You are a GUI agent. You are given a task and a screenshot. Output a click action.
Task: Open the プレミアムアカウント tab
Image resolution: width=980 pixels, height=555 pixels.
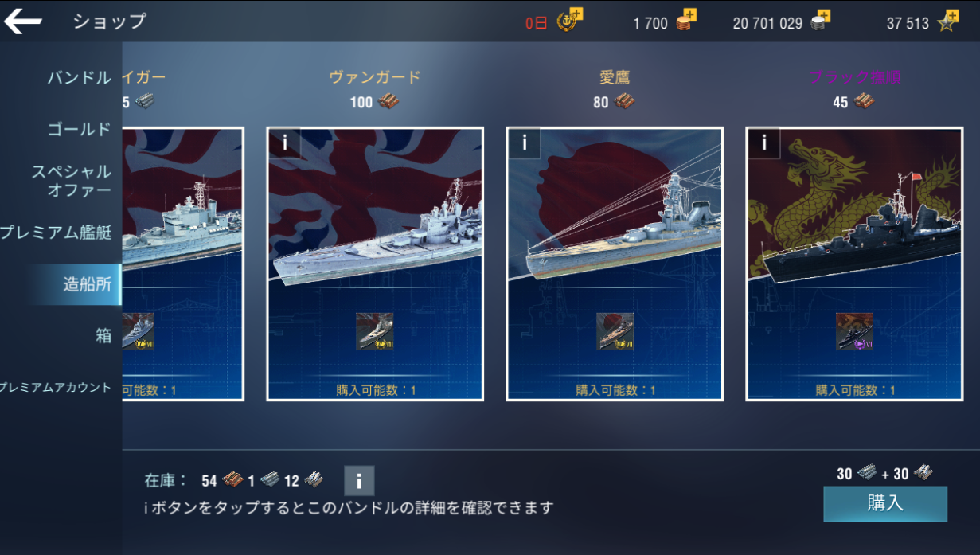(56, 388)
